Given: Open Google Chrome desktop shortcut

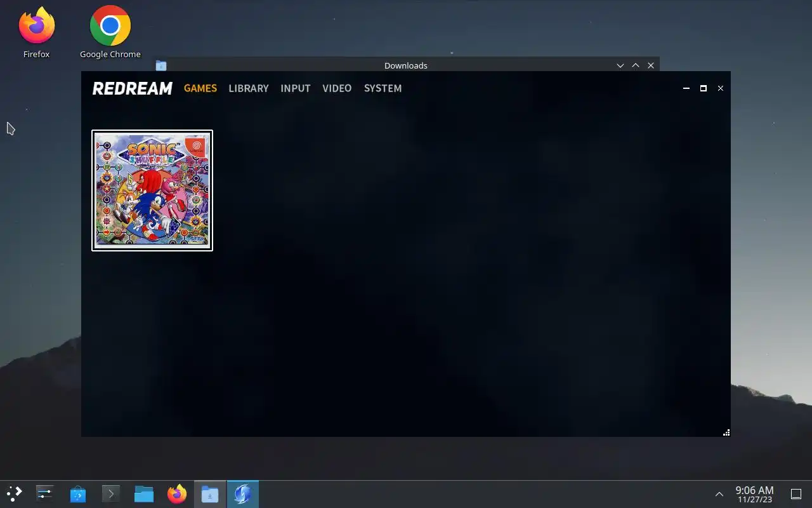Looking at the screenshot, I should (110, 33).
